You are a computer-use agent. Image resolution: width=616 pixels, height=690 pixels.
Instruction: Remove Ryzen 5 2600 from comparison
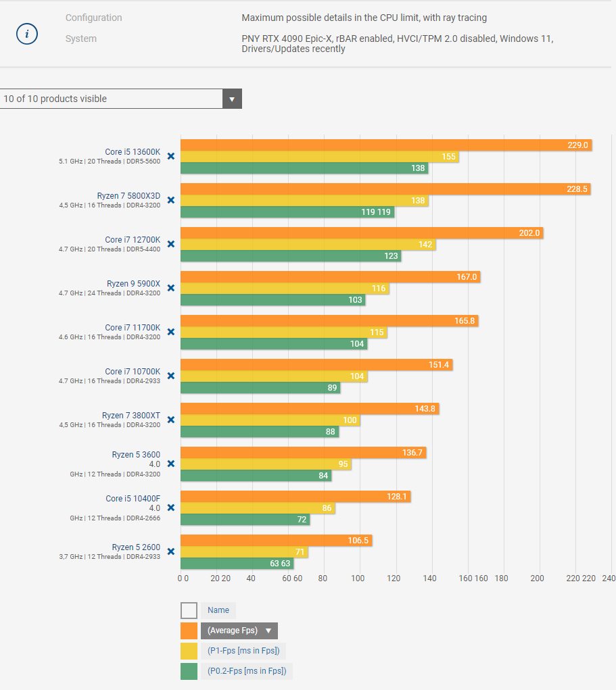click(x=171, y=551)
